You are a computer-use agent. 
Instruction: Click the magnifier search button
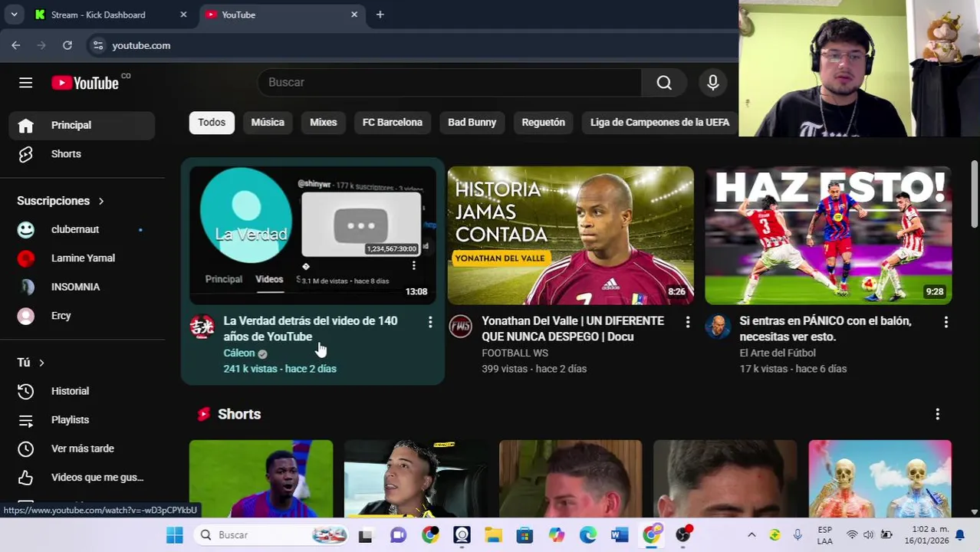pos(664,83)
